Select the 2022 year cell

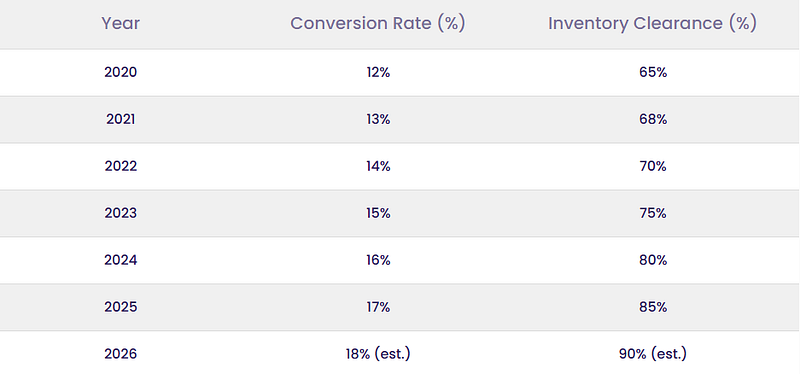click(x=121, y=166)
